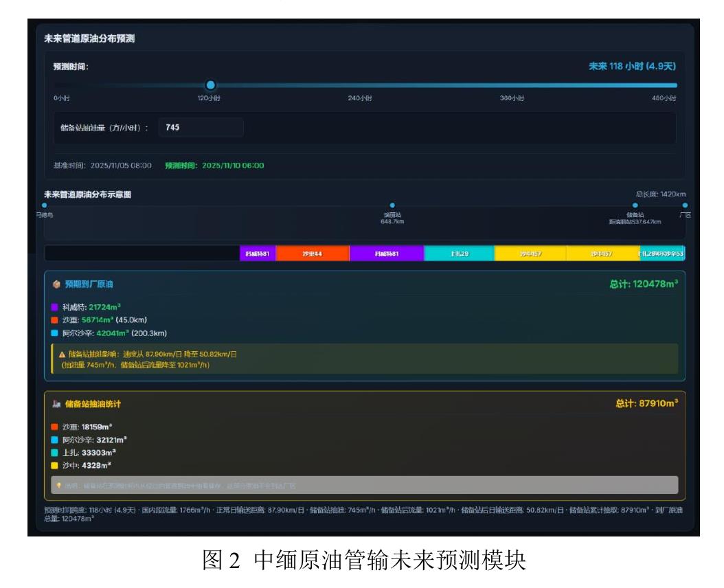Image resolution: width=724 pixels, height=588 pixels.
Task: Click the final 阿尔沙辛53 segment at pipeline end
Action: pyautogui.click(x=662, y=253)
